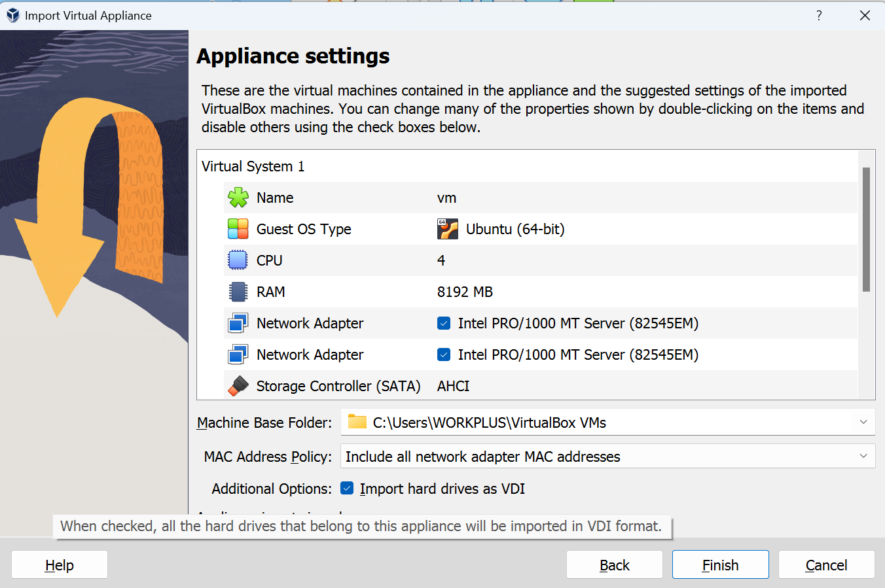The height and width of the screenshot is (588, 885).
Task: Click the icon beside the second Network Adapter
Action: 238,355
